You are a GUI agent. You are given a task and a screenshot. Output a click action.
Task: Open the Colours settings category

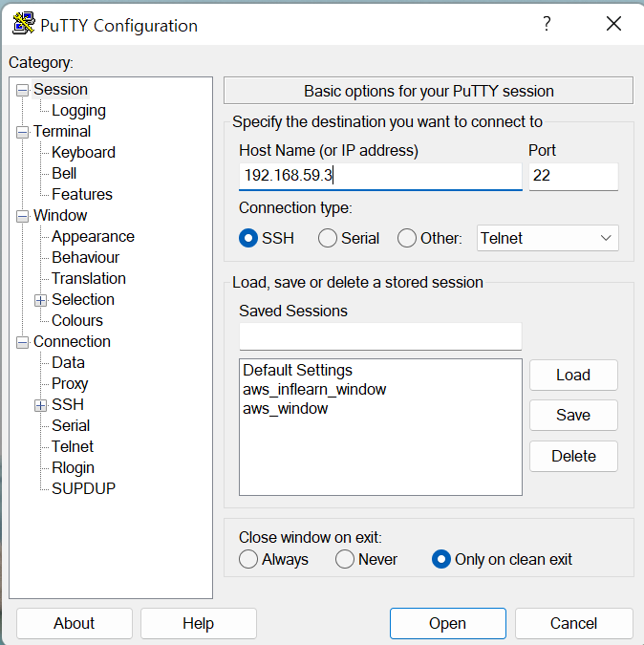77,320
